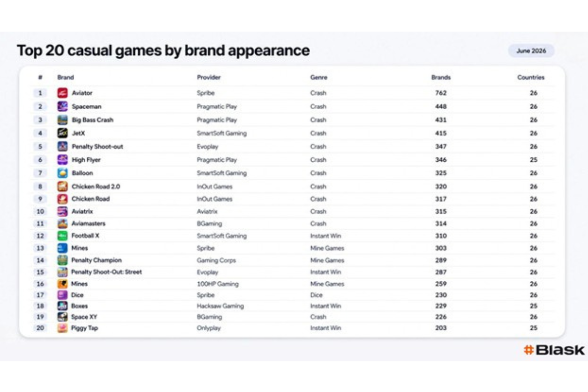The width and height of the screenshot is (588, 392).
Task: Sort table by Brands column header
Action: (x=441, y=77)
